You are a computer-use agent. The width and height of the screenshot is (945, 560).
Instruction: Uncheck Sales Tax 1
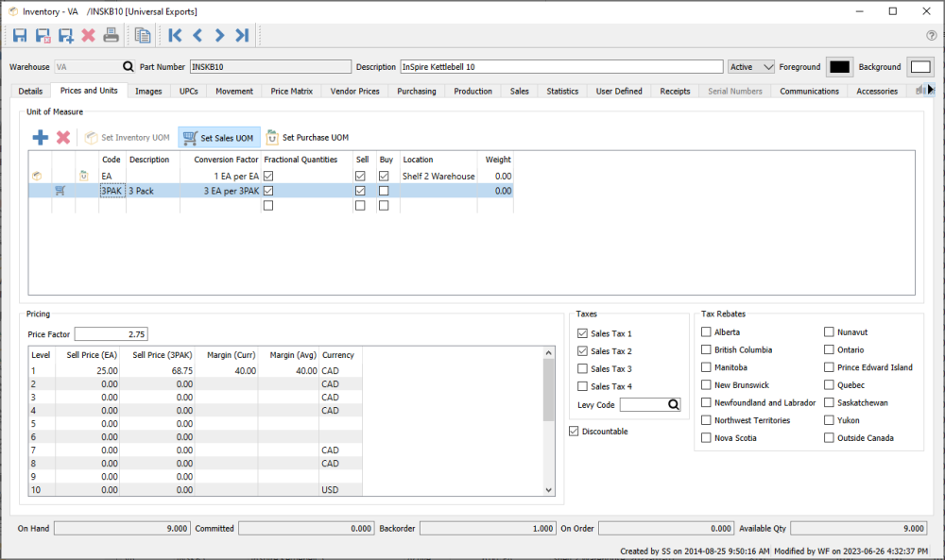pos(582,333)
